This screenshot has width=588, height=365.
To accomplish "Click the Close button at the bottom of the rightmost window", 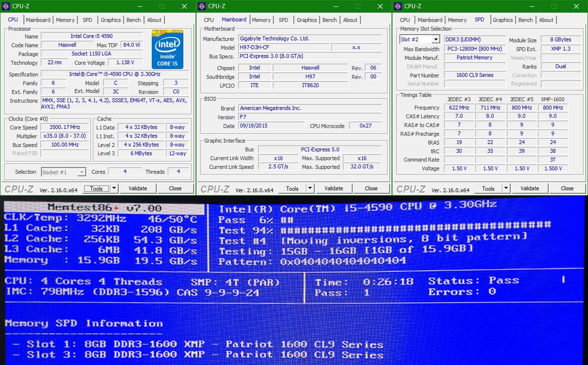I will tap(567, 188).
